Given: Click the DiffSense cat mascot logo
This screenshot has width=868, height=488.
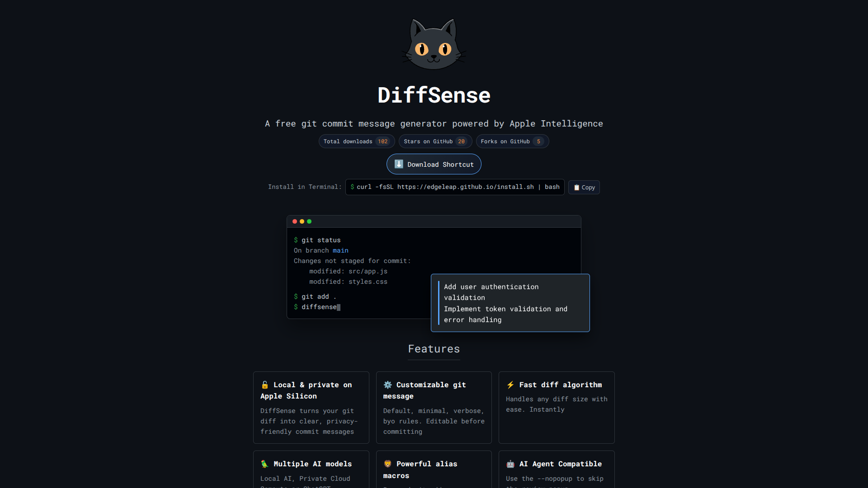Looking at the screenshot, I should pyautogui.click(x=434, y=43).
